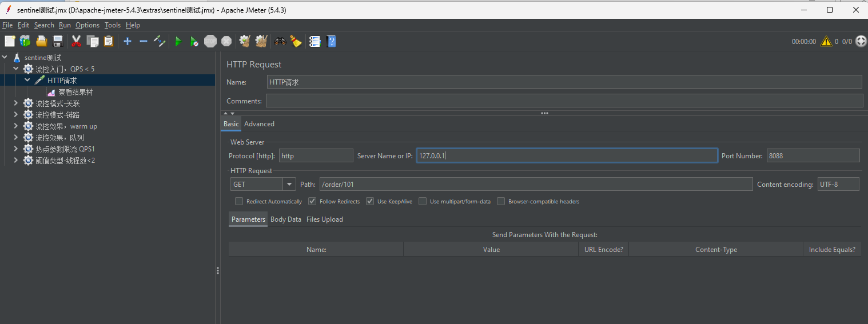The width and height of the screenshot is (868, 324).
Task: Open the Run menu
Action: (x=65, y=25)
